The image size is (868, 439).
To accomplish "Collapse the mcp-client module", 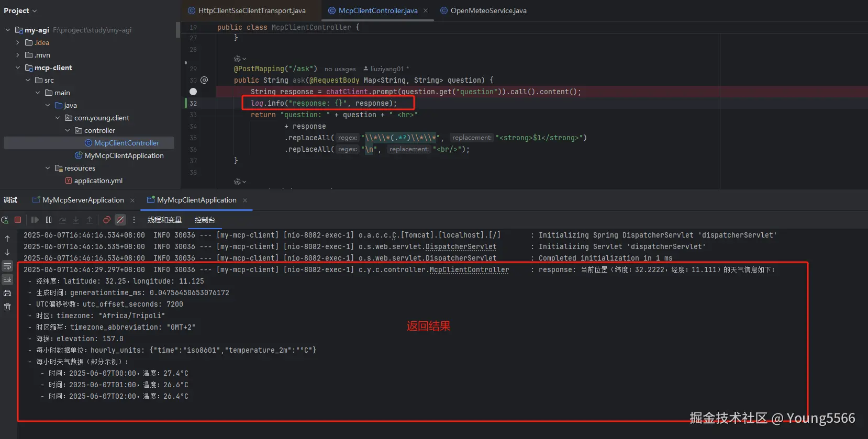I will (x=18, y=67).
